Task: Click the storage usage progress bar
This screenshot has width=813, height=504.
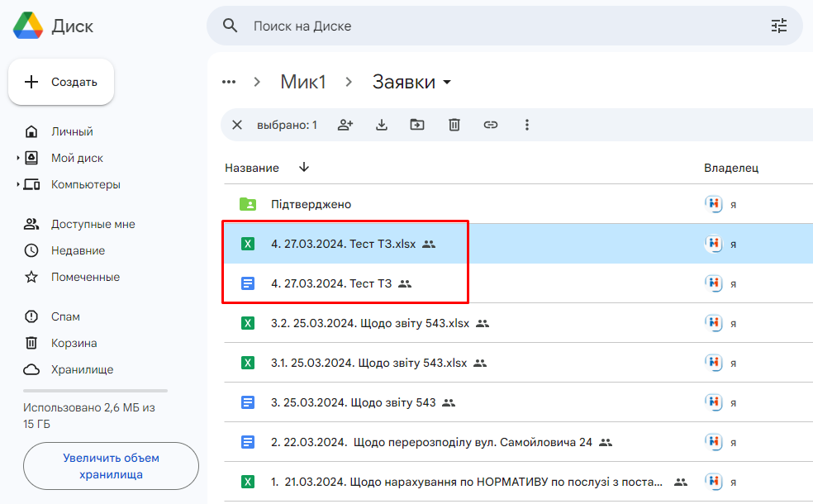Action: [x=95, y=390]
